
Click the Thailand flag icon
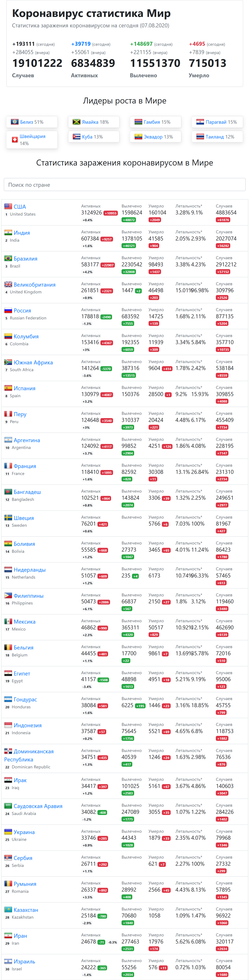coord(200,136)
